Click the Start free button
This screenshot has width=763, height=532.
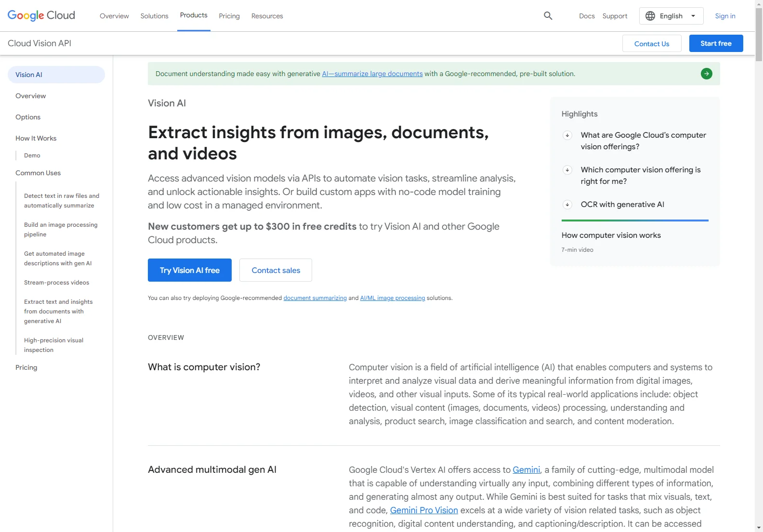click(x=716, y=43)
